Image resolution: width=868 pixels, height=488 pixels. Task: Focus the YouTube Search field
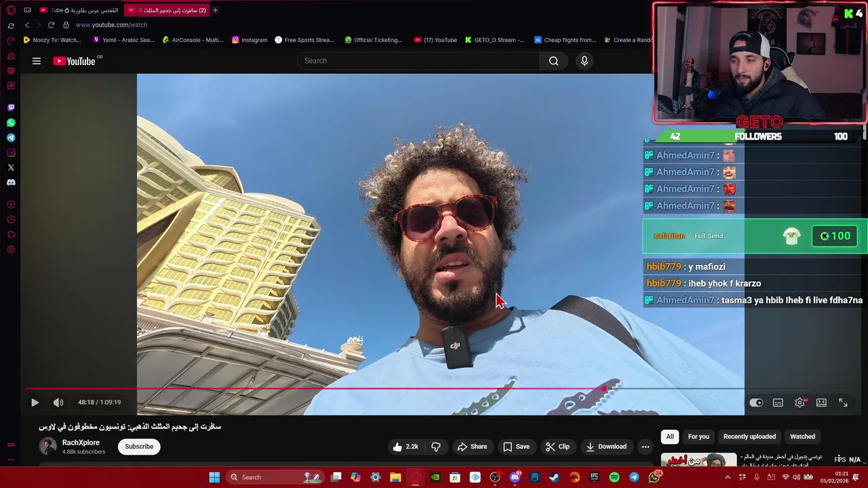click(x=419, y=61)
